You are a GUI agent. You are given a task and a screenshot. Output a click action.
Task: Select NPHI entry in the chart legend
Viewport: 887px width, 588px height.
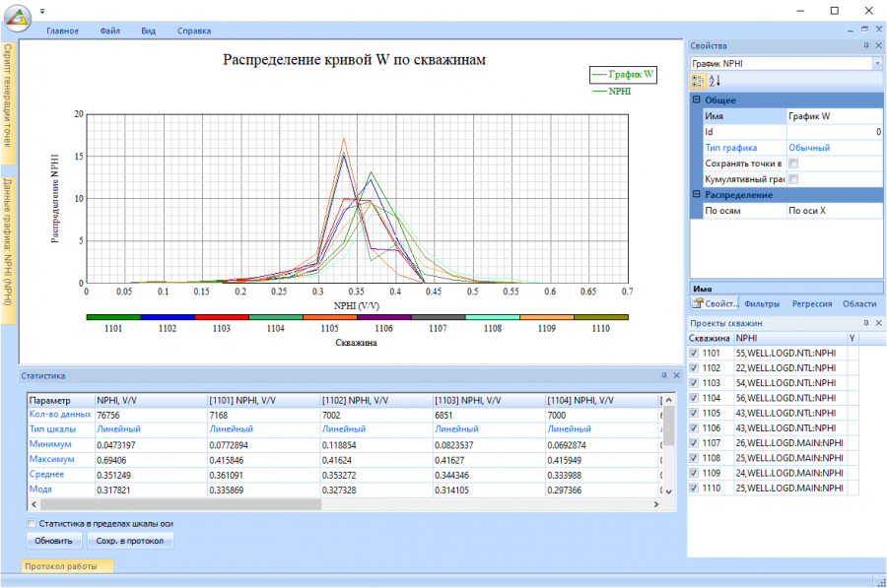tap(612, 91)
